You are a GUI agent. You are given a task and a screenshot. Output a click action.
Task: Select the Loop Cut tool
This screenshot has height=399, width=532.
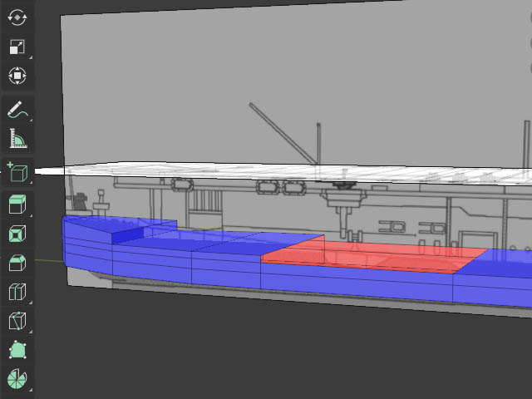tap(17, 292)
